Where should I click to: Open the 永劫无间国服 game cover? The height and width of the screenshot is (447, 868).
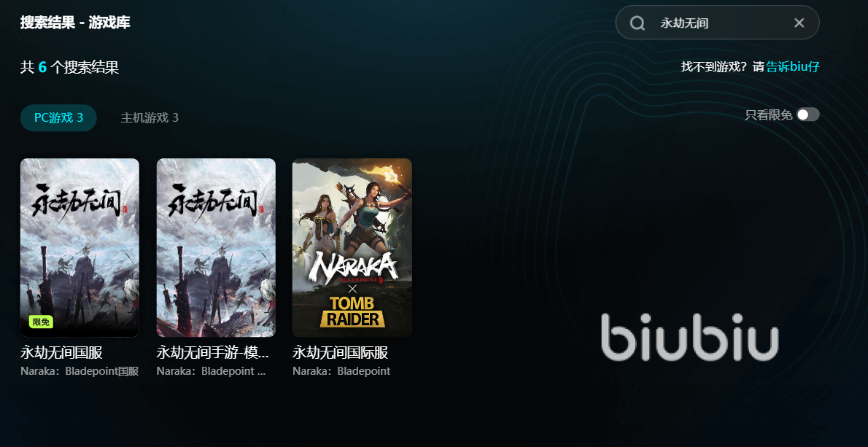[x=80, y=248]
